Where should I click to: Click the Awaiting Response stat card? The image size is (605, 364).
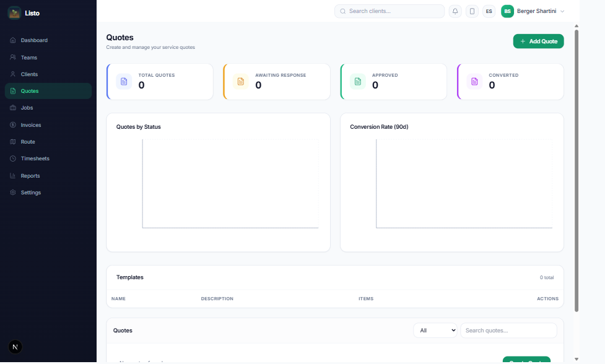pyautogui.click(x=277, y=82)
